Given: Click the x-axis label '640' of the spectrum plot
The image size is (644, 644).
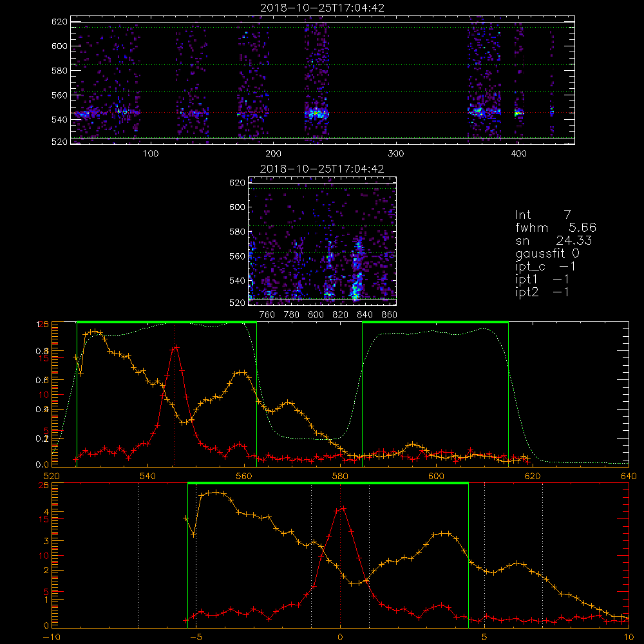Looking at the screenshot, I should tap(629, 476).
